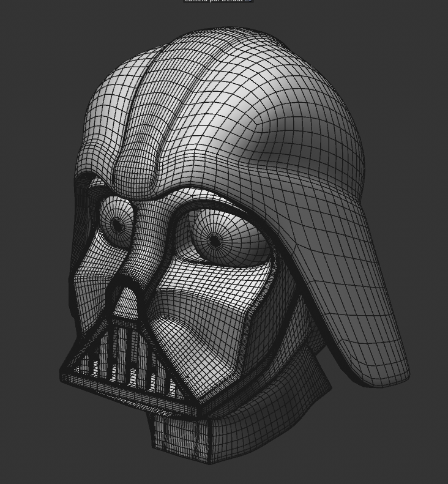Image resolution: width=448 pixels, height=484 pixels.
Task: Open the cut-off 'Caméra par Défaut' viewport label
Action: (218, 1)
